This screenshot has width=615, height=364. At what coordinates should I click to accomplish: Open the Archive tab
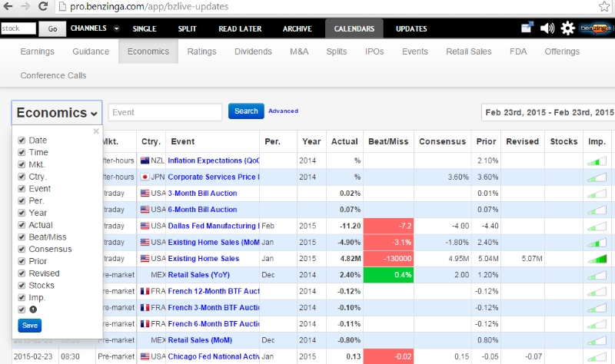click(298, 28)
